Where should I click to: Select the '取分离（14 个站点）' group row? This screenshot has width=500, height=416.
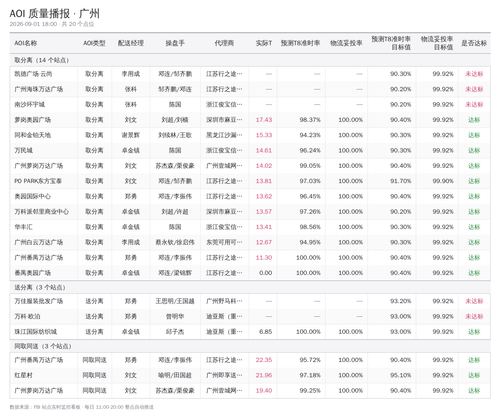[250, 60]
